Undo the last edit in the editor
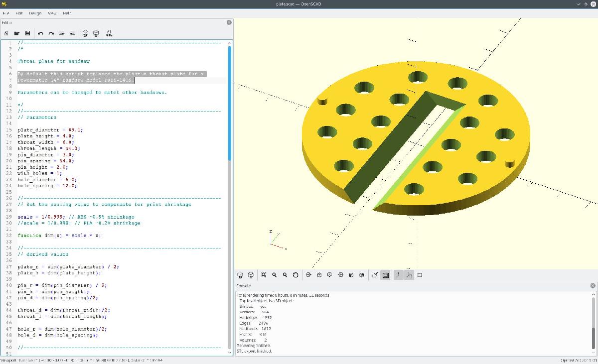The width and height of the screenshot is (598, 364). coord(40,33)
